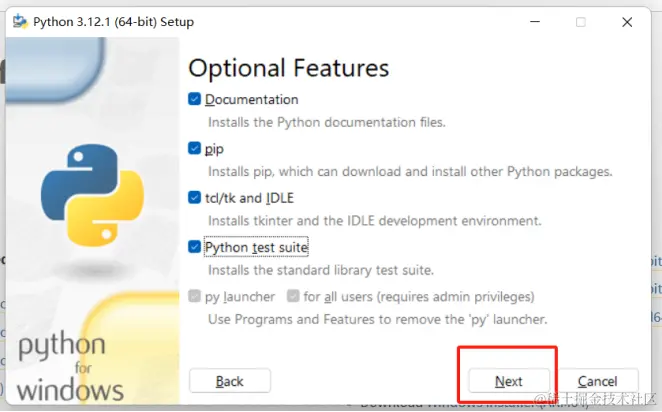The image size is (662, 412).
Task: Click 'Installs the Python documentation files.' text
Action: point(327,122)
